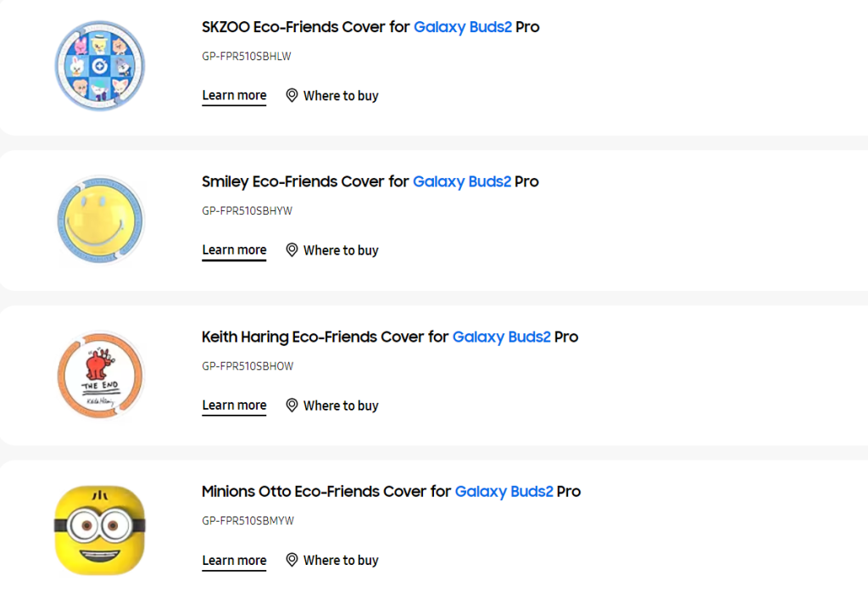The height and width of the screenshot is (592, 868).
Task: Select the yellow Smiley cover image
Action: [x=100, y=220]
